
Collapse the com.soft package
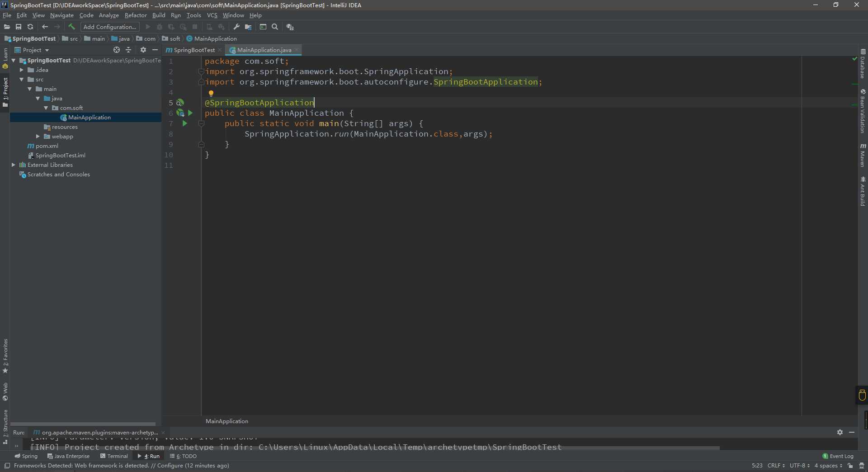46,108
